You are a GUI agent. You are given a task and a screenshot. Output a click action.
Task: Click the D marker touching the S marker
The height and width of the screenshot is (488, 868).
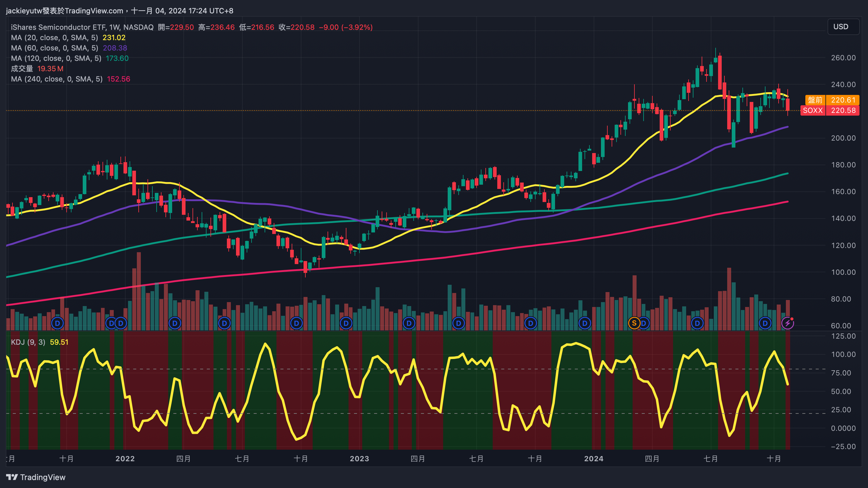(x=644, y=323)
